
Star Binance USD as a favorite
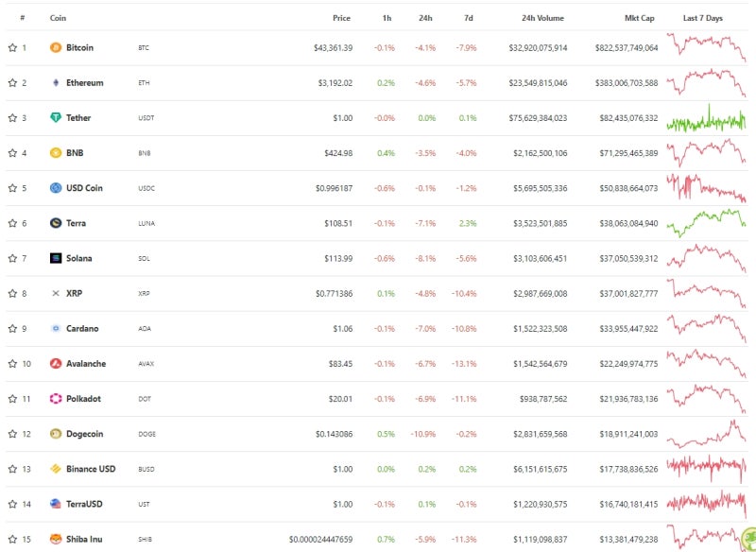(12, 469)
